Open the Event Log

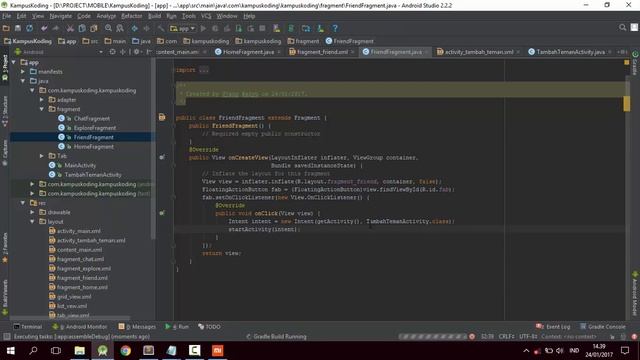(553, 327)
